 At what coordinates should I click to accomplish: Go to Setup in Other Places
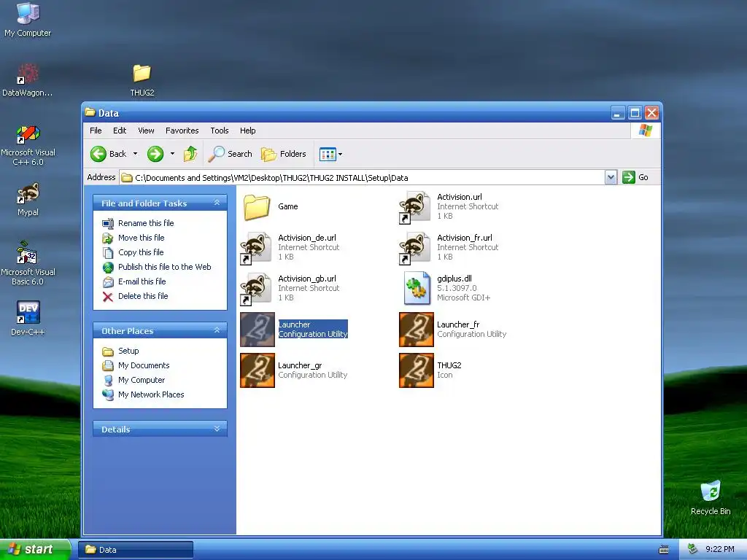[128, 351]
